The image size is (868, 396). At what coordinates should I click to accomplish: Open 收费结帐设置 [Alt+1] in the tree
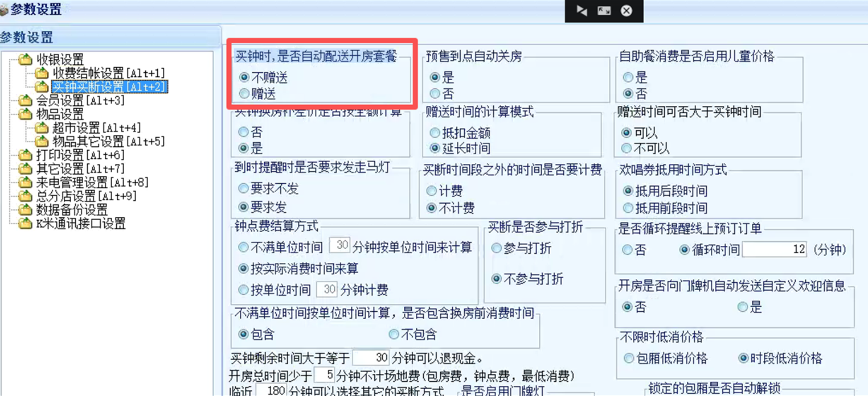(108, 73)
